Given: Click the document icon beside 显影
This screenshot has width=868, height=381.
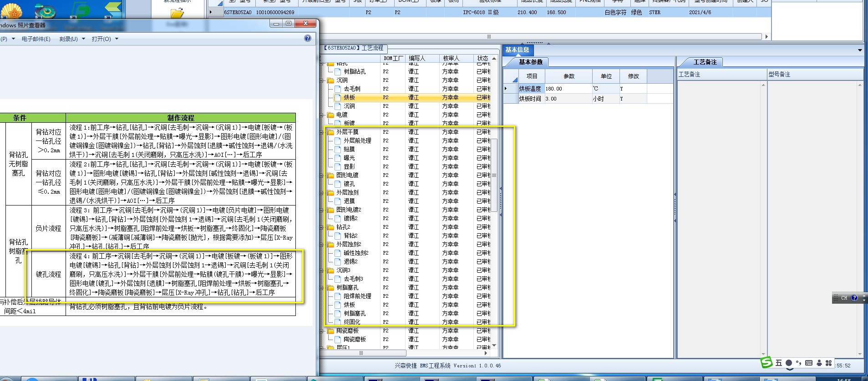Looking at the screenshot, I should tap(338, 166).
